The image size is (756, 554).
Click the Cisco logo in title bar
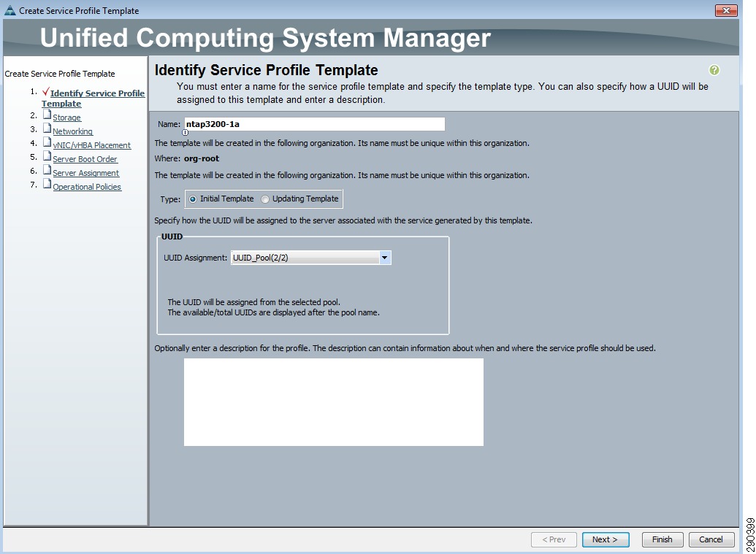click(9, 10)
